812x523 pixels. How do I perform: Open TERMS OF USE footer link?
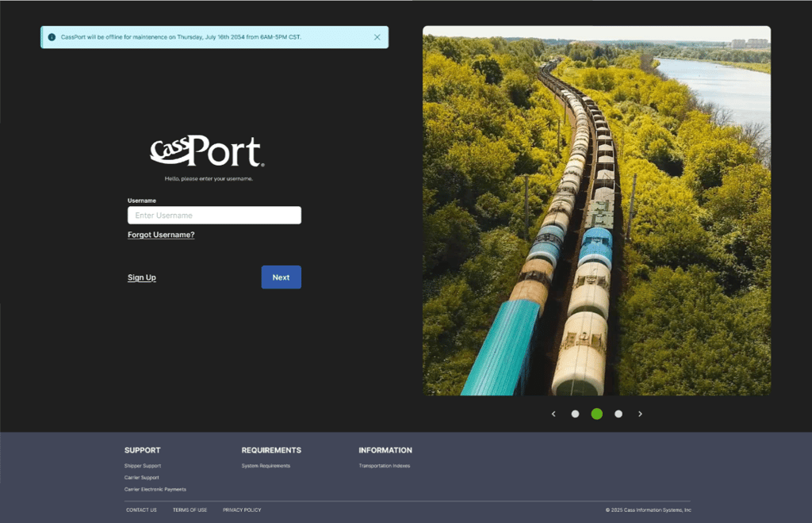[190, 510]
